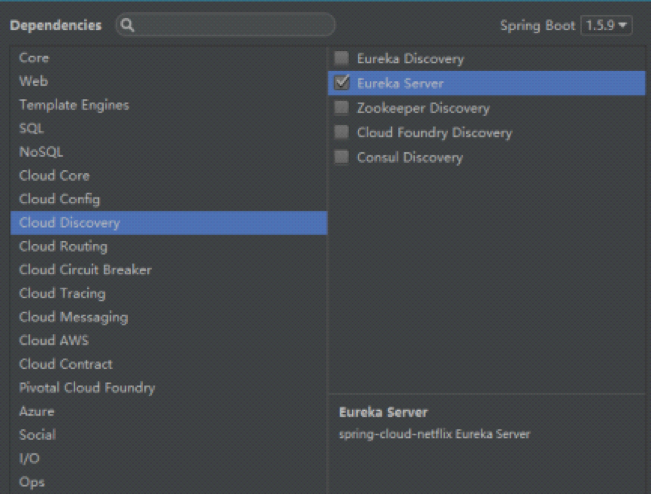
Task: Enable the Zookeeper Discovery checkbox
Action: 342,108
